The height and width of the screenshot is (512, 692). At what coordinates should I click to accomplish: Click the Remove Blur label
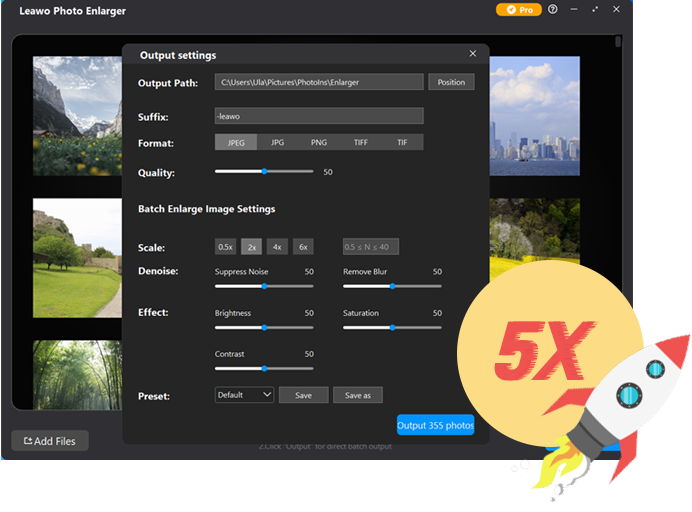coord(365,272)
